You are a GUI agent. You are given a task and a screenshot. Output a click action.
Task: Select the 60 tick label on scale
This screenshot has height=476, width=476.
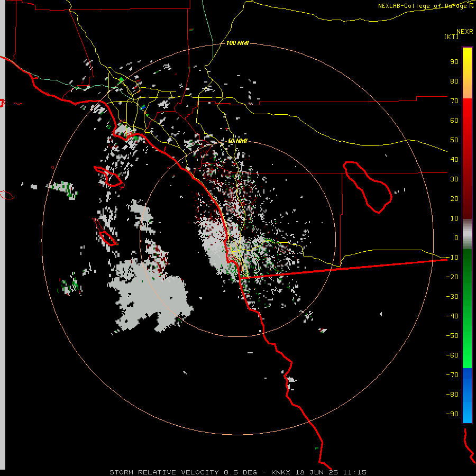(454, 120)
